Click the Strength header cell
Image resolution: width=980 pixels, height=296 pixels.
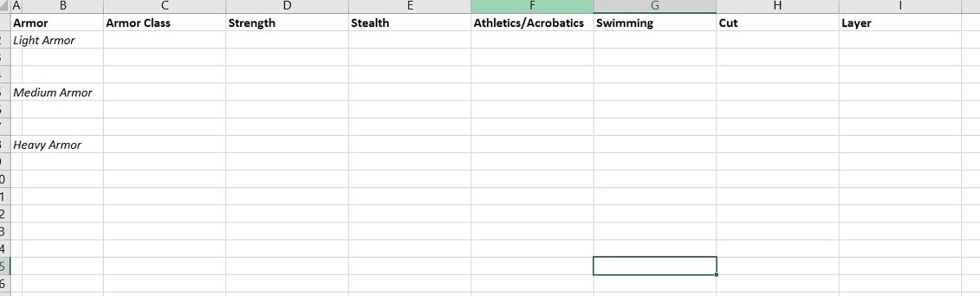pyautogui.click(x=287, y=23)
